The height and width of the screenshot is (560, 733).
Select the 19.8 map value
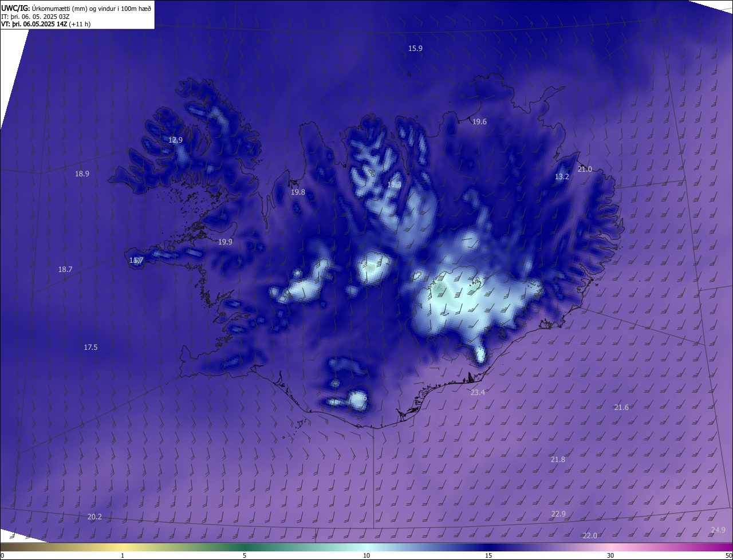(298, 192)
